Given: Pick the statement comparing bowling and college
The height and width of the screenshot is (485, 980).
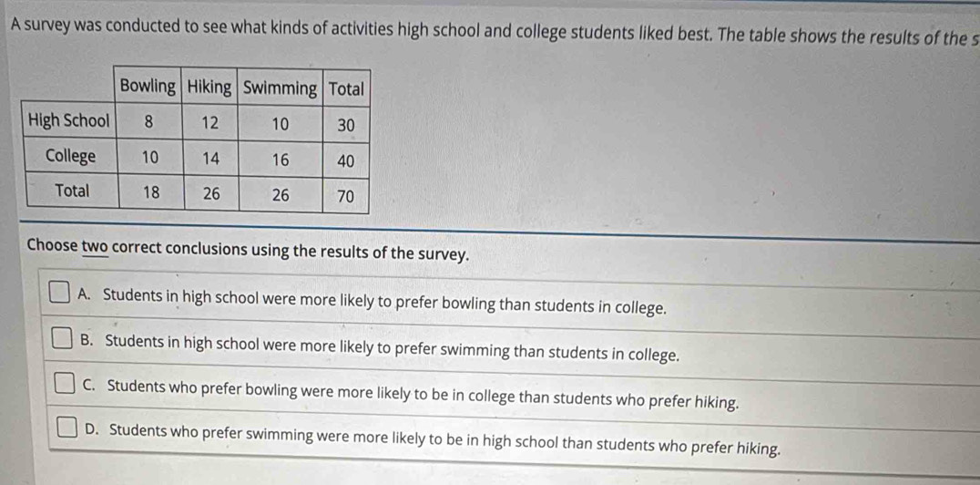Looking at the screenshot, I should (x=423, y=395).
